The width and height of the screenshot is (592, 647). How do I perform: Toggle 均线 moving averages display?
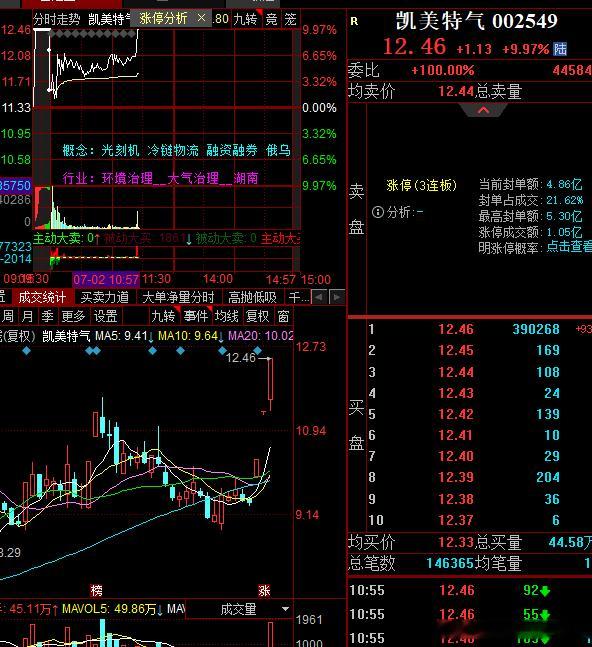tap(226, 316)
